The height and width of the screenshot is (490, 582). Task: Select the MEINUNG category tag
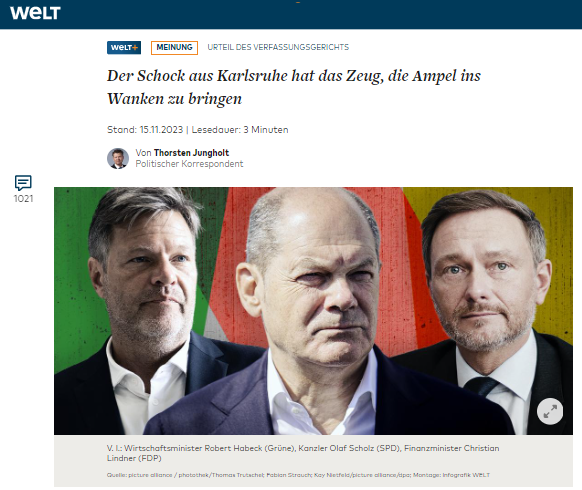pyautogui.click(x=174, y=48)
